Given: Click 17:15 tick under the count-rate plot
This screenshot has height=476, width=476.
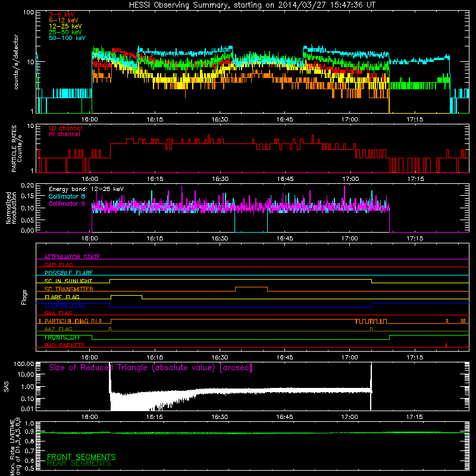Looking at the screenshot, I should pyautogui.click(x=415, y=120).
